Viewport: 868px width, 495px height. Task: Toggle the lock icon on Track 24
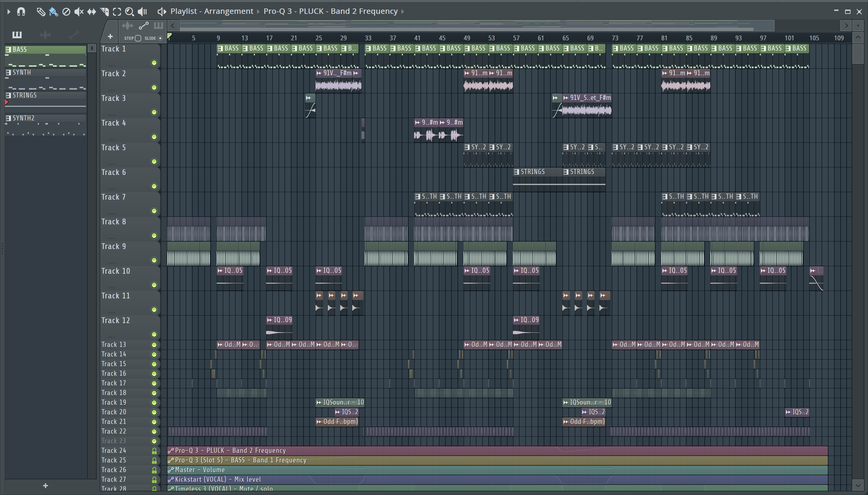(x=154, y=451)
